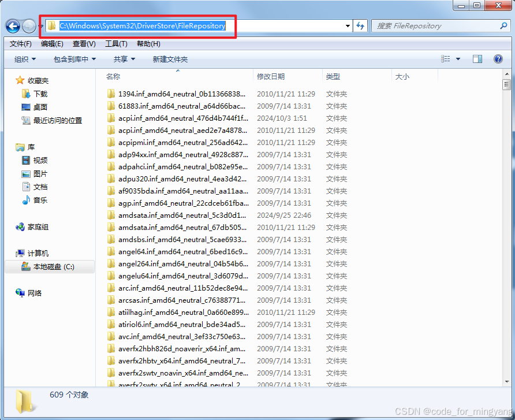Open address bar history dropdown arrow
This screenshot has width=515, height=420.
click(x=348, y=26)
